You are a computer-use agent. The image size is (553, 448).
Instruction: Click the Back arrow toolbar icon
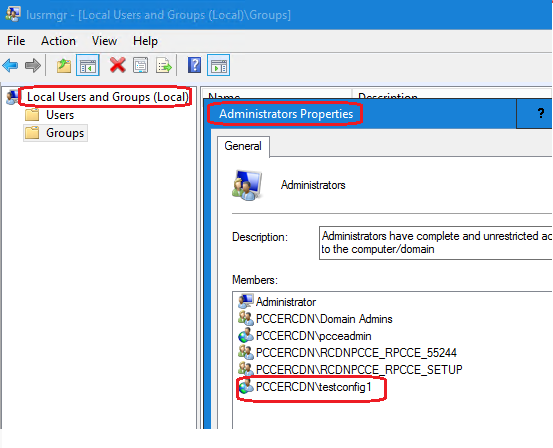[x=10, y=66]
